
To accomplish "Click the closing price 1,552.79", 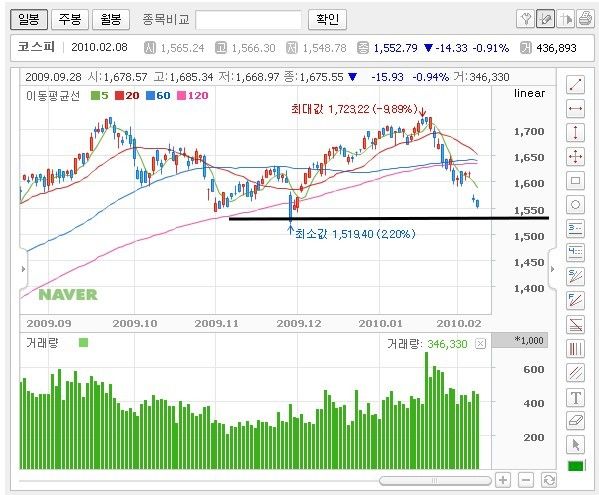I will point(395,48).
